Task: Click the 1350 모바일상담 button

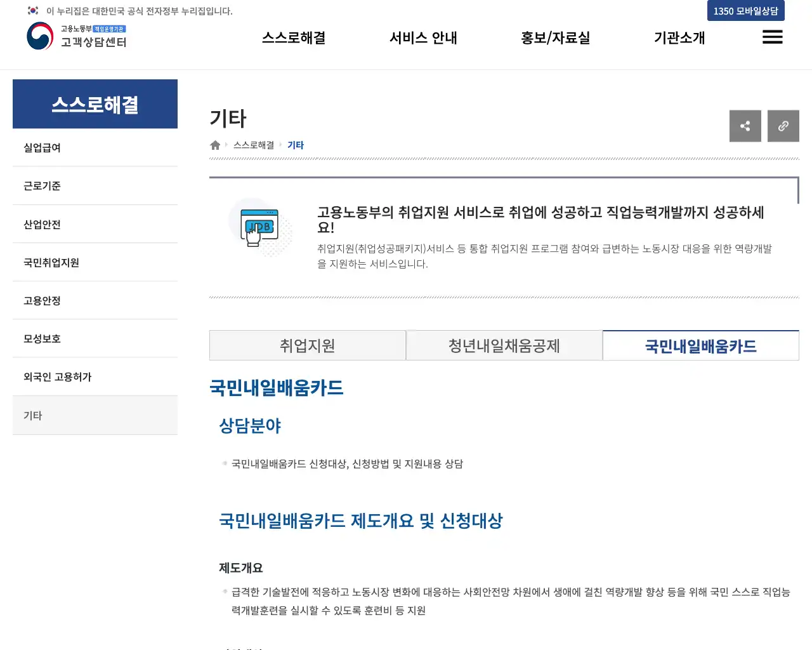Action: 745,10
